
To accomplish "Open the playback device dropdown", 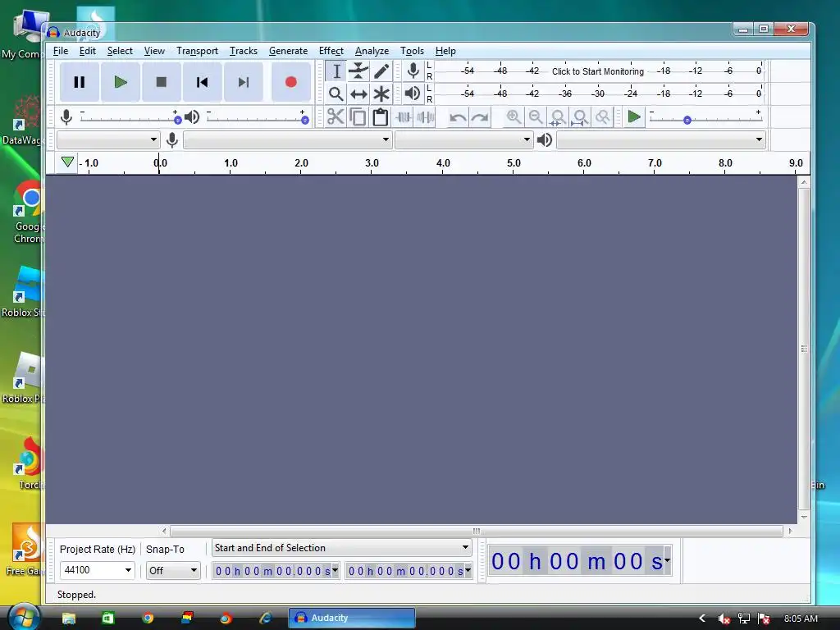I will (x=661, y=139).
